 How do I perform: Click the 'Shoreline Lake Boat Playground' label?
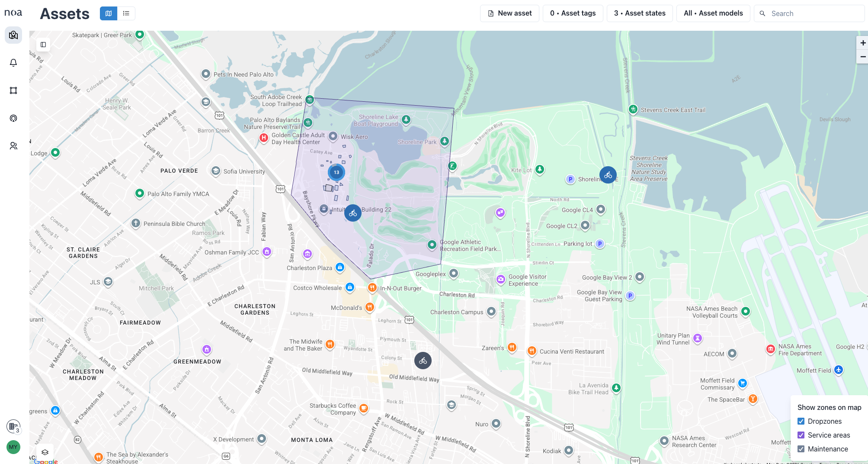point(376,120)
